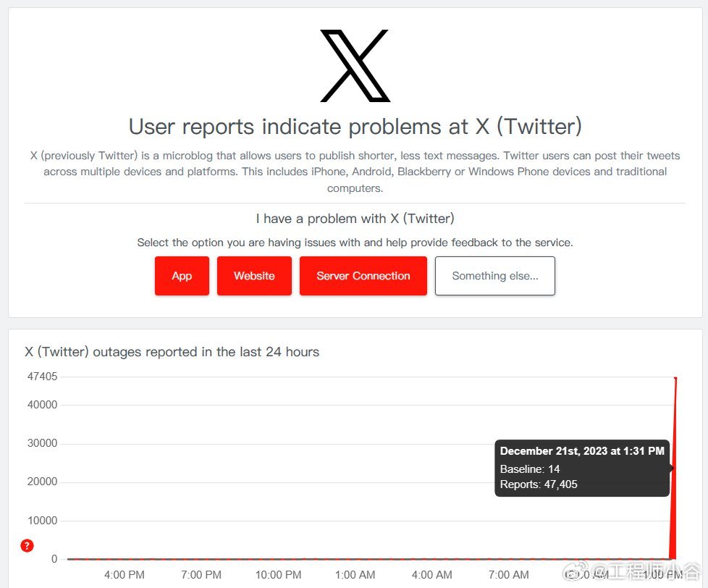Choose the Something else... option
The image size is (708, 588).
[x=495, y=276]
